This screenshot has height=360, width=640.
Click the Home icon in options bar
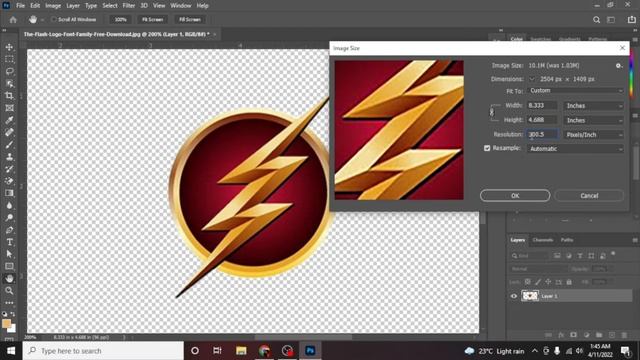pos(13,20)
